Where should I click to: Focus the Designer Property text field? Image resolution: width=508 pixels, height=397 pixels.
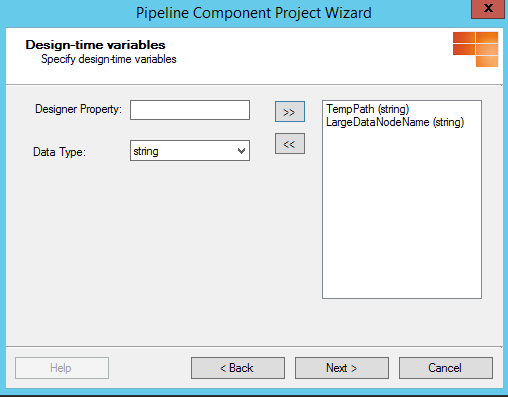coord(190,110)
